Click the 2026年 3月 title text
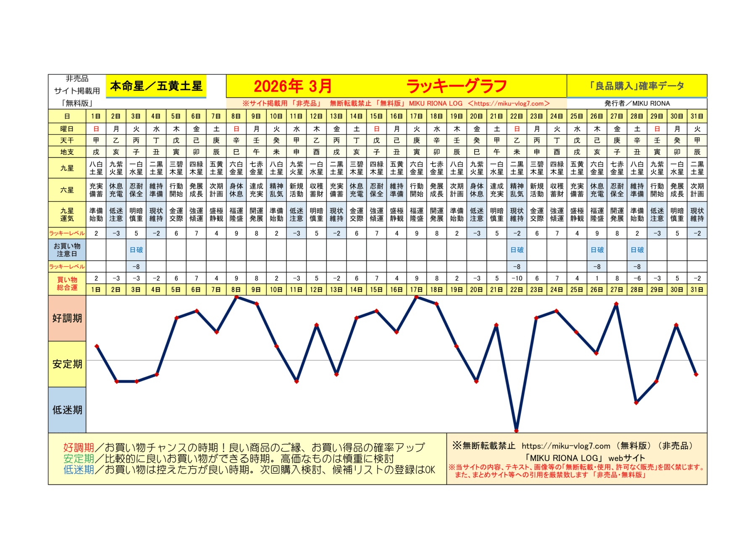Viewport: 756px width, 534px height. (293, 86)
